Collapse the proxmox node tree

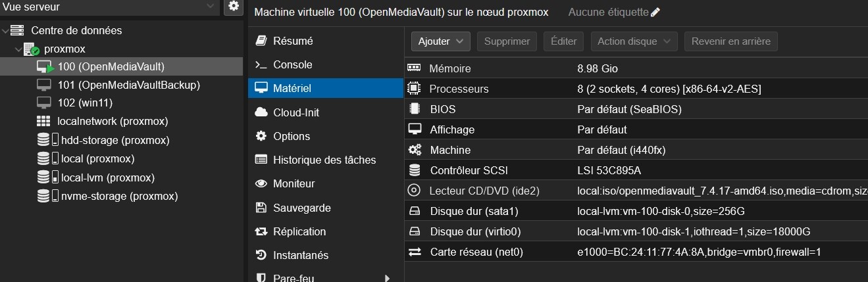click(18, 49)
